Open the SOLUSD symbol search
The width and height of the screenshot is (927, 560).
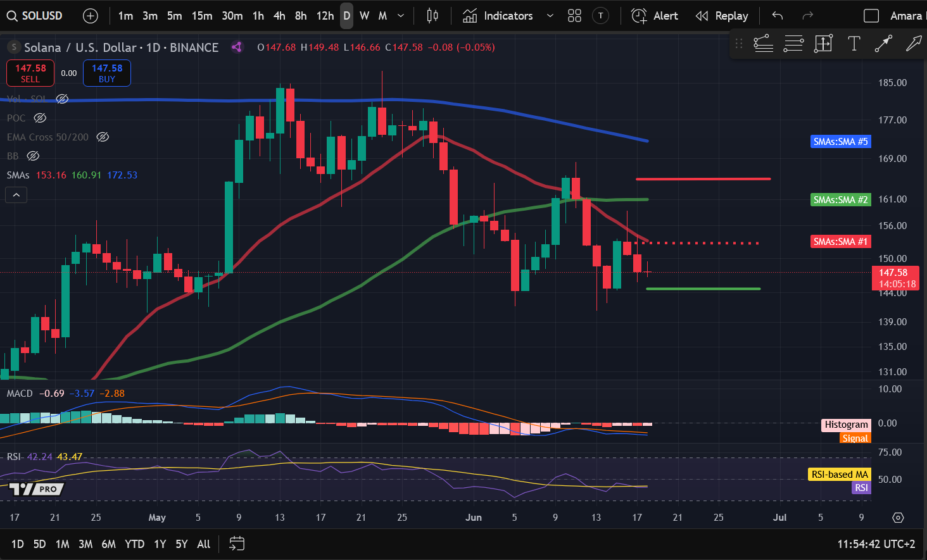[35, 16]
